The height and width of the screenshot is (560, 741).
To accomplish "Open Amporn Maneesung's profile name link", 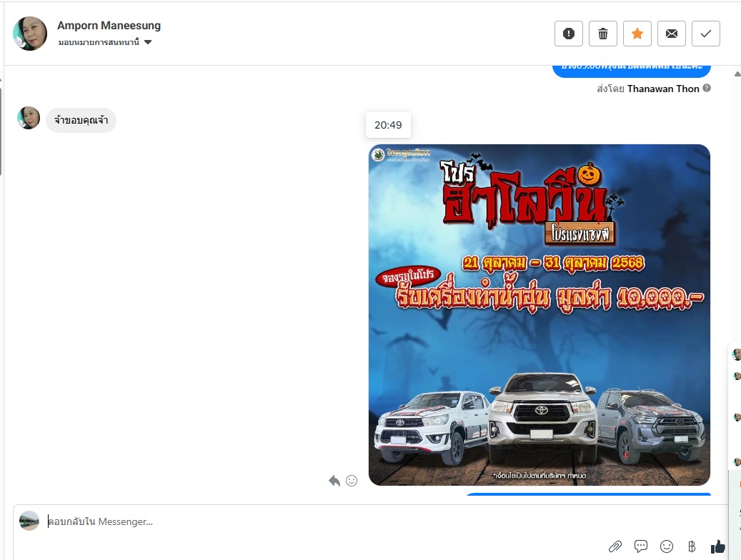I will (109, 26).
